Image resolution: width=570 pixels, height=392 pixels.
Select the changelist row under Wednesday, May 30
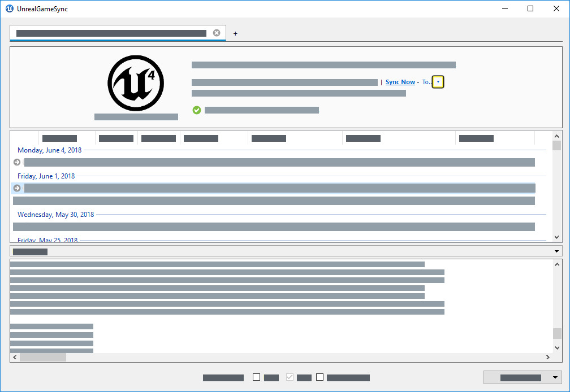click(274, 227)
